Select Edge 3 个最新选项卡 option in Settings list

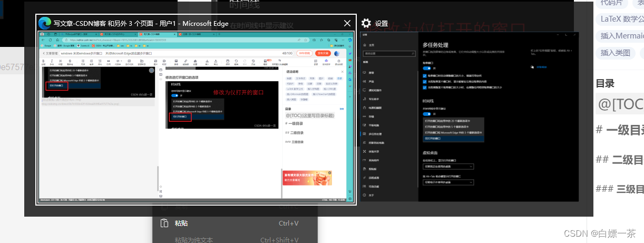tap(453, 132)
